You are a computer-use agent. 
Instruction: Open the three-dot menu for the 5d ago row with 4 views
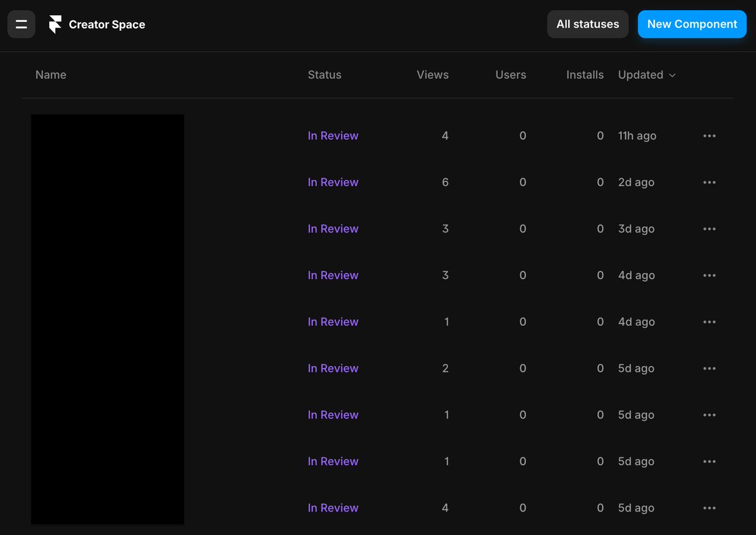tap(709, 509)
